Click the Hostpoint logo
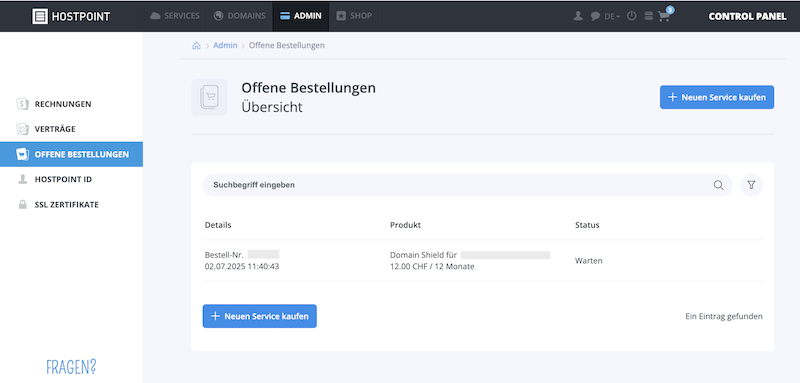 [x=71, y=16]
